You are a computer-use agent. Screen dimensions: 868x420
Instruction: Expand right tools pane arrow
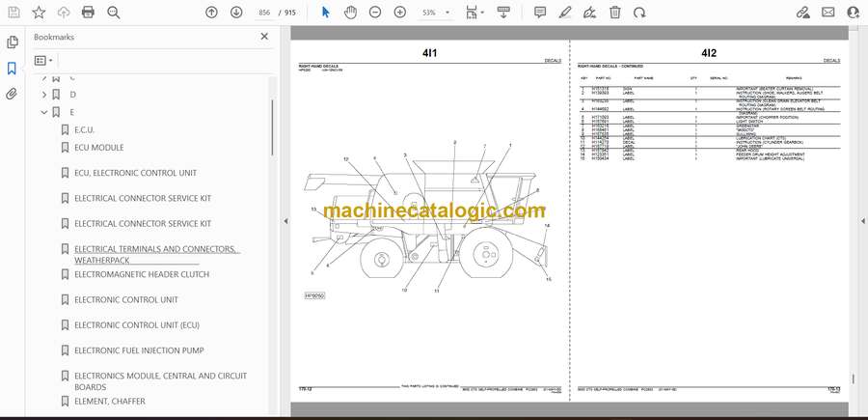[x=862, y=221]
